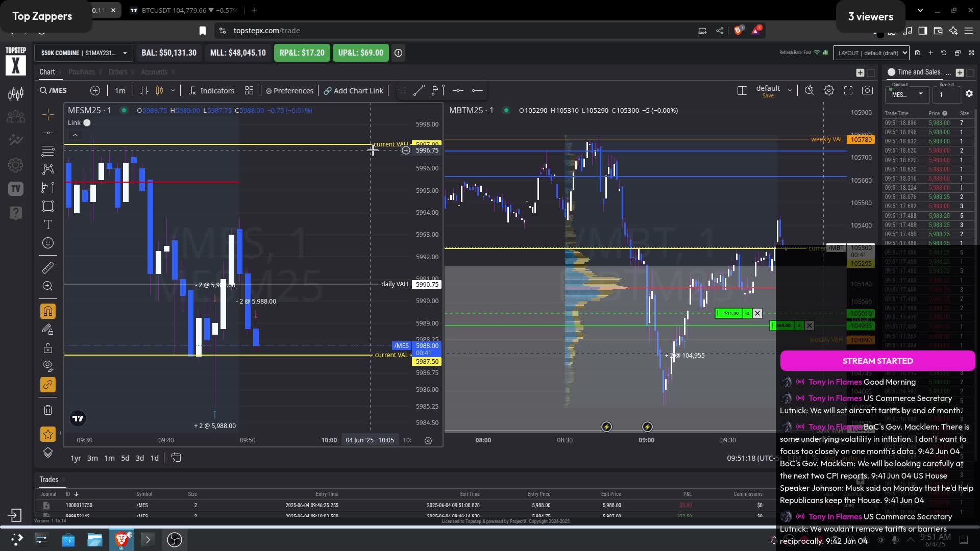
Task: Take chart snapshot with camera icon
Action: coord(867,90)
